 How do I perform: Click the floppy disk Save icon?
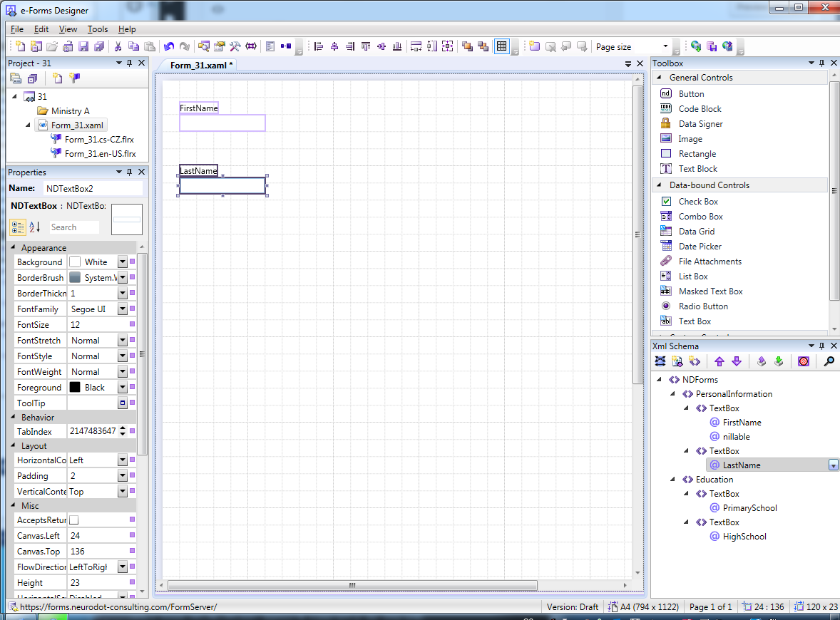point(83,46)
